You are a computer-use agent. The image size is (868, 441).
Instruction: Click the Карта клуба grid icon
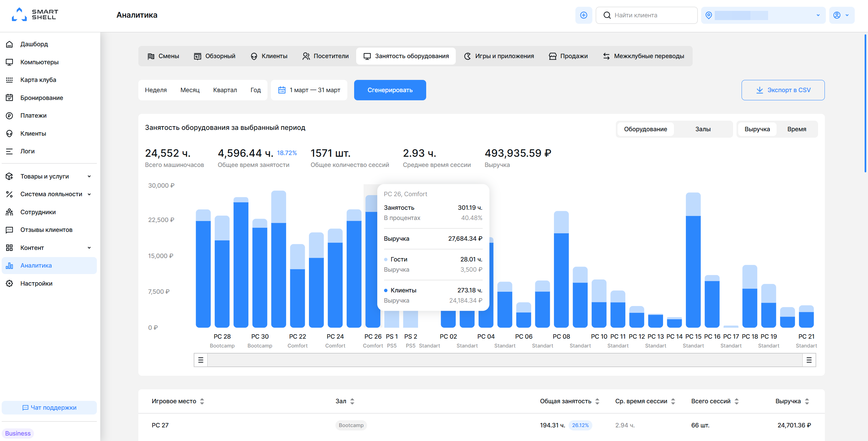click(10, 80)
